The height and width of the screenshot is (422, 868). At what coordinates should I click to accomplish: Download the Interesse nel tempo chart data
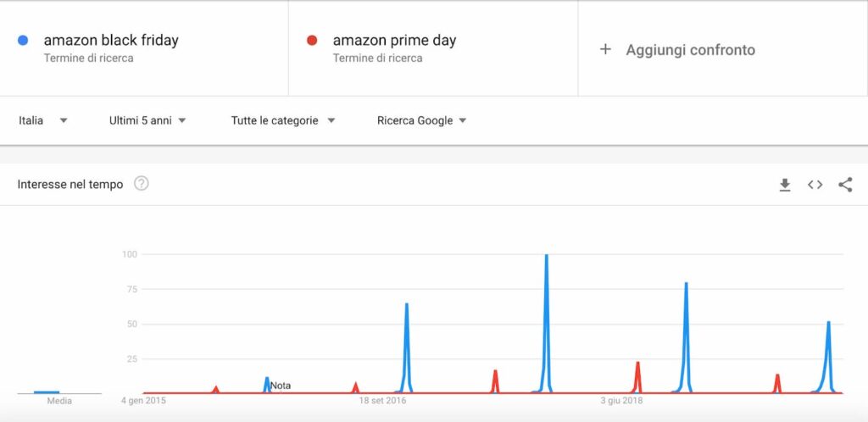(x=784, y=185)
